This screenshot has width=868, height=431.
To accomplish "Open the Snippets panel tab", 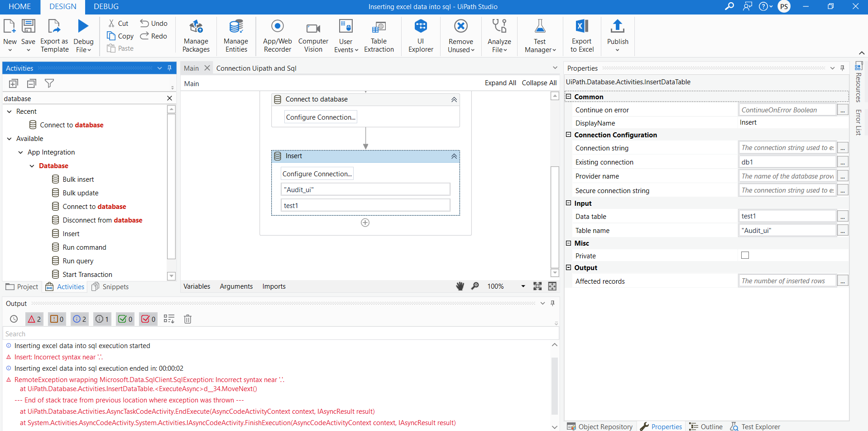I will (x=110, y=286).
